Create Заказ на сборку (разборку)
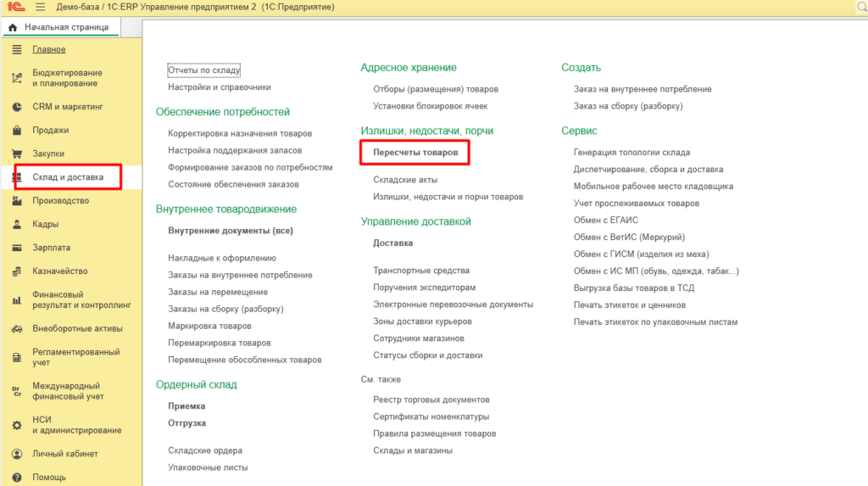Screen dimensions: 868x486 coord(628,106)
